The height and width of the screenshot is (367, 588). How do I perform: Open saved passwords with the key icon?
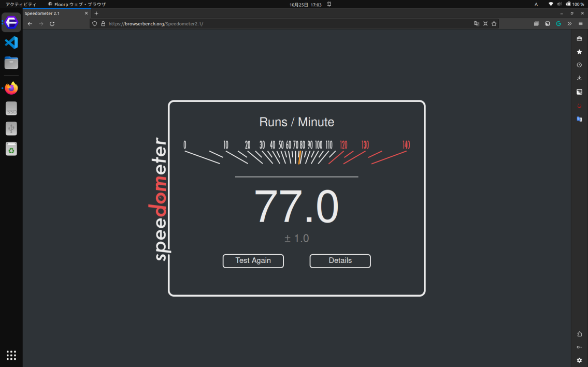579,347
